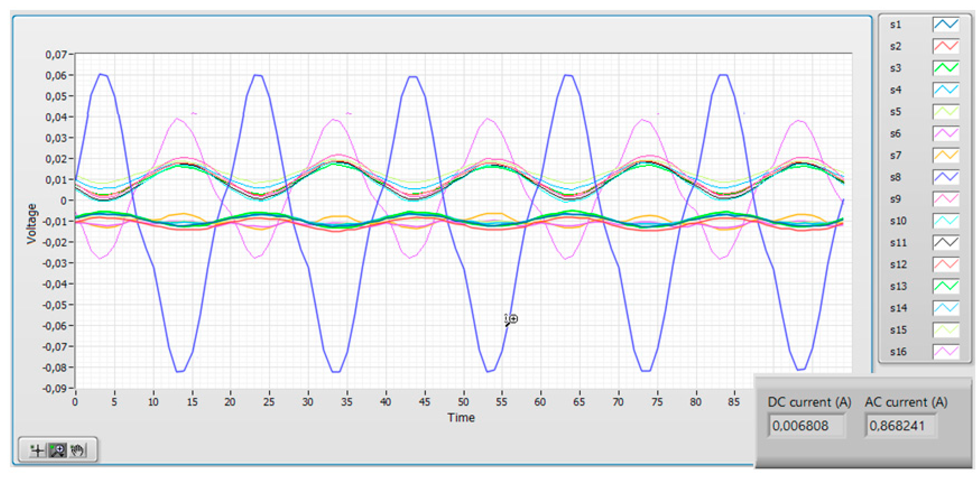This screenshot has width=980, height=479.
Task: Activate the zoom magnifier graph tool
Action: coord(58,450)
